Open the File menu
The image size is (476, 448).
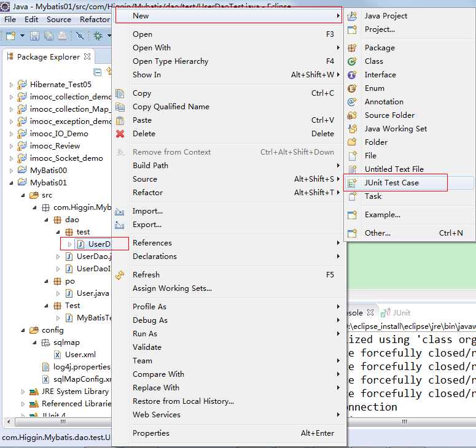pos(10,20)
